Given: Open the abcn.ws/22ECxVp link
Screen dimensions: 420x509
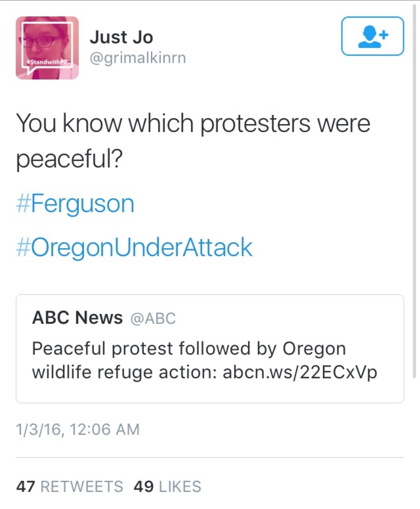Looking at the screenshot, I should 300,372.
